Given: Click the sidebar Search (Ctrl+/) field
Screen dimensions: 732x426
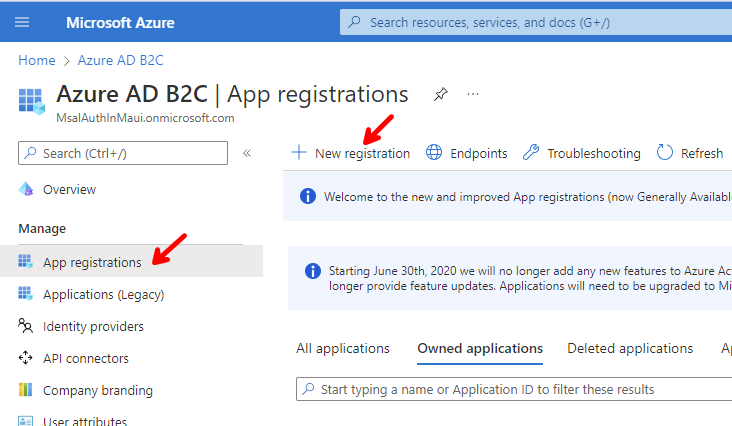Looking at the screenshot, I should [123, 153].
